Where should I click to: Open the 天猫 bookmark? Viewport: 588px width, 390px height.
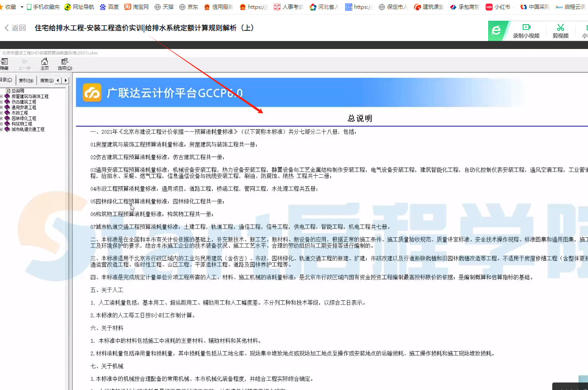[x=164, y=7]
